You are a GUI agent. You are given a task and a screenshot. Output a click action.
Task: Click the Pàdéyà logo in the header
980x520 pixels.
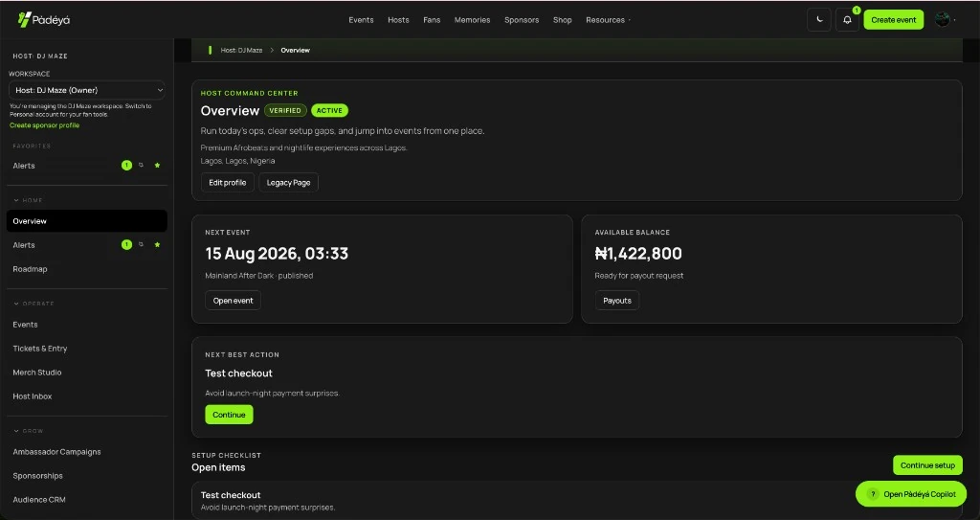[44, 19]
